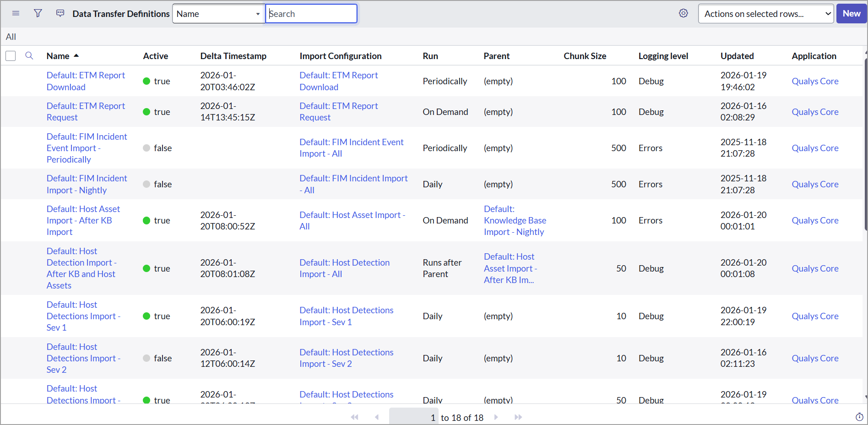Open parent Default: Host Asset Import - After KB Im...
Image resolution: width=868 pixels, height=425 pixels.
[x=510, y=268]
